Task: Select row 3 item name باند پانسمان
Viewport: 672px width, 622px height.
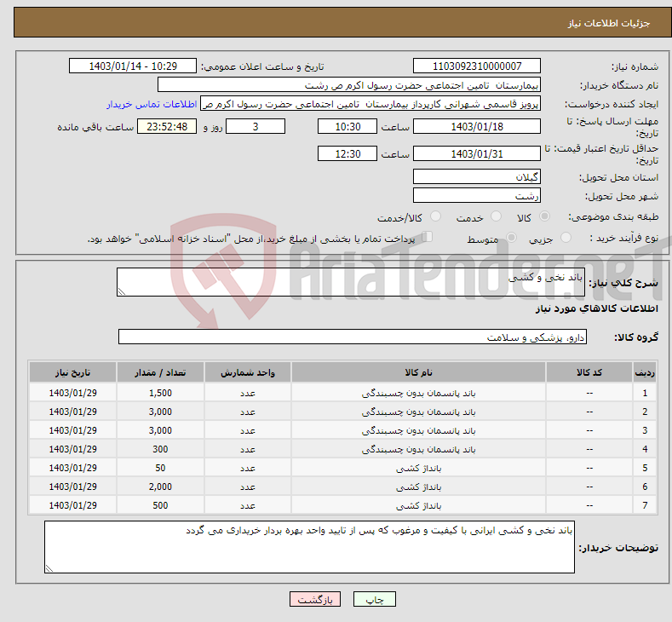Action: click(419, 431)
